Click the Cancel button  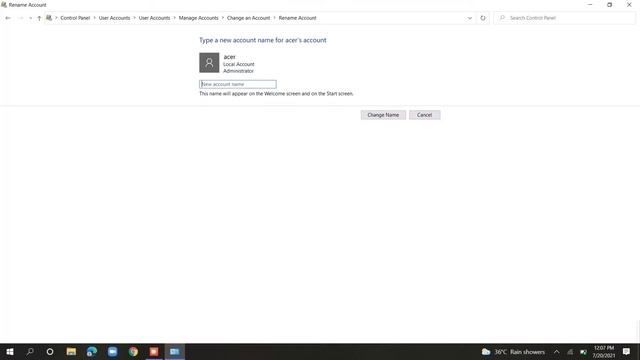pyautogui.click(x=424, y=115)
